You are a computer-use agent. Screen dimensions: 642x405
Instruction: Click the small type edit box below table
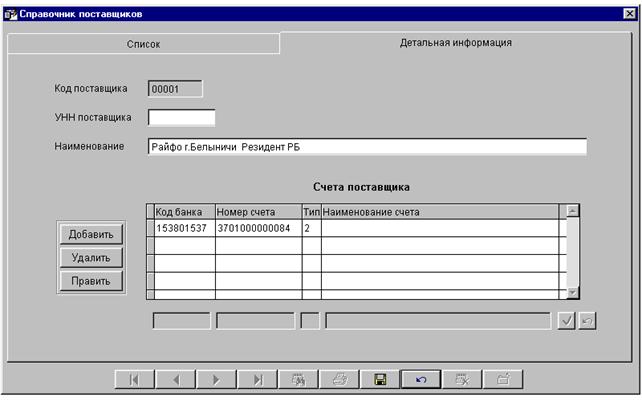click(310, 321)
